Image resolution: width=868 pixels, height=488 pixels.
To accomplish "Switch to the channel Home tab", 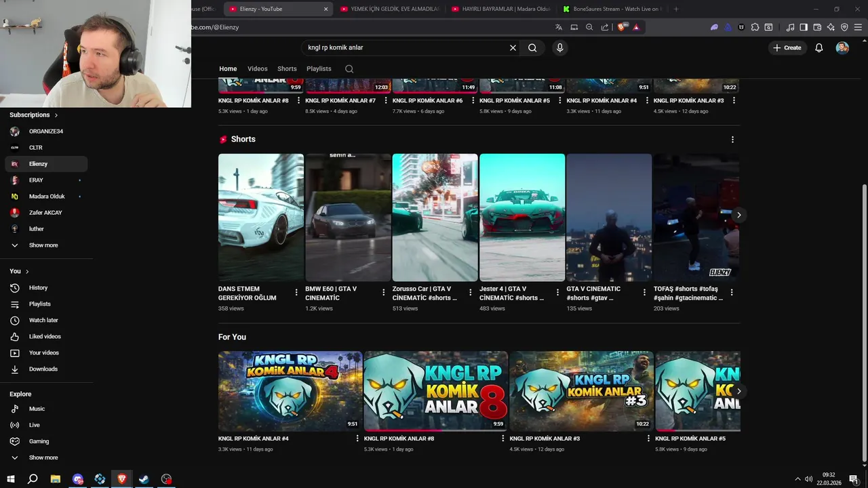I will (x=228, y=68).
